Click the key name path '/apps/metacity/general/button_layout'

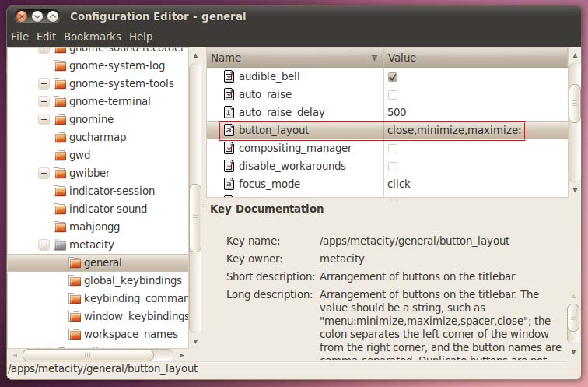[415, 241]
